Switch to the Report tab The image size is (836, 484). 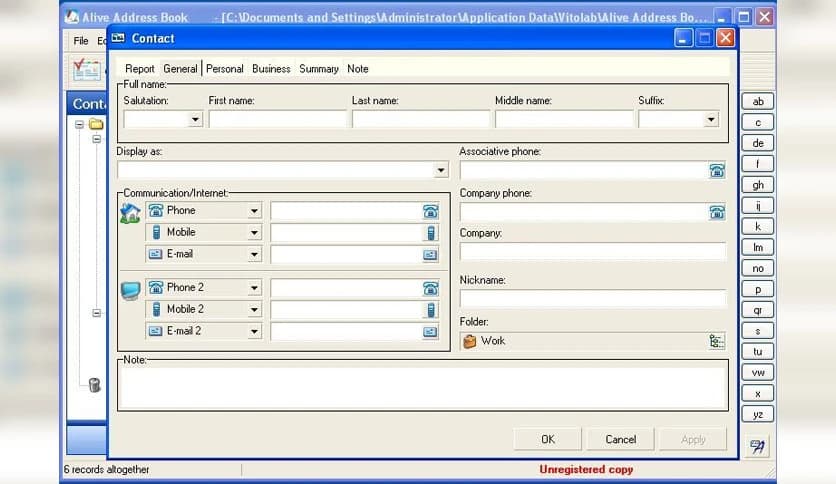coord(140,69)
